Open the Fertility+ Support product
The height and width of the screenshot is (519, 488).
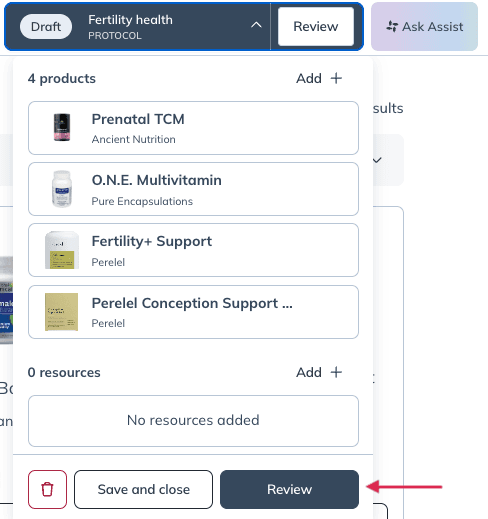193,250
